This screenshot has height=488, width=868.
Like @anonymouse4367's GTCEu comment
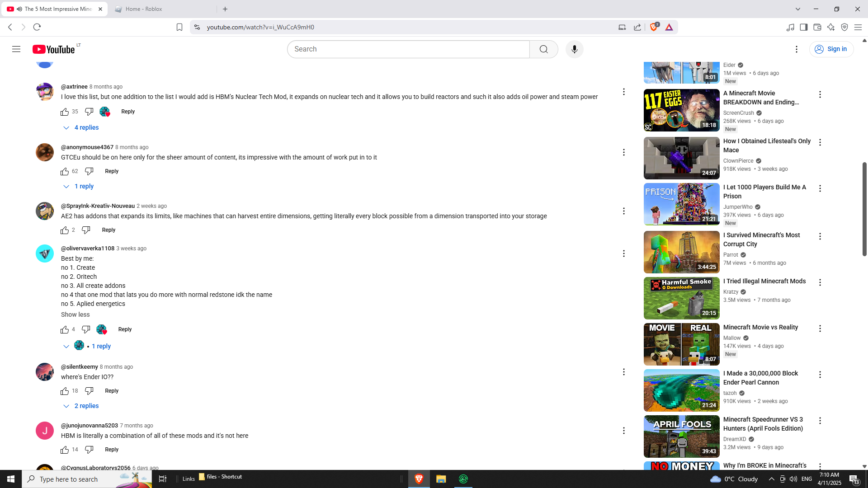65,171
